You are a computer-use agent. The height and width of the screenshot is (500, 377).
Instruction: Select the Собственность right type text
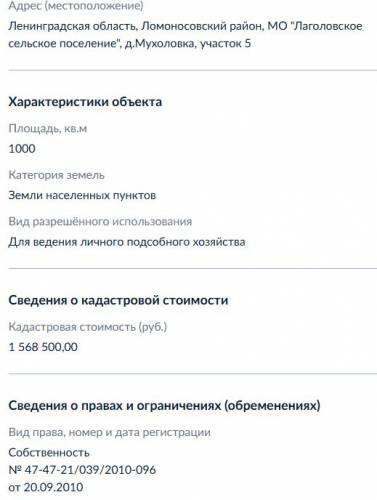49,453
